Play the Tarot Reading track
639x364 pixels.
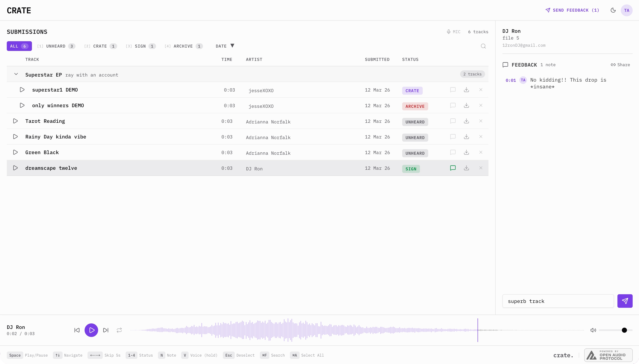click(15, 121)
